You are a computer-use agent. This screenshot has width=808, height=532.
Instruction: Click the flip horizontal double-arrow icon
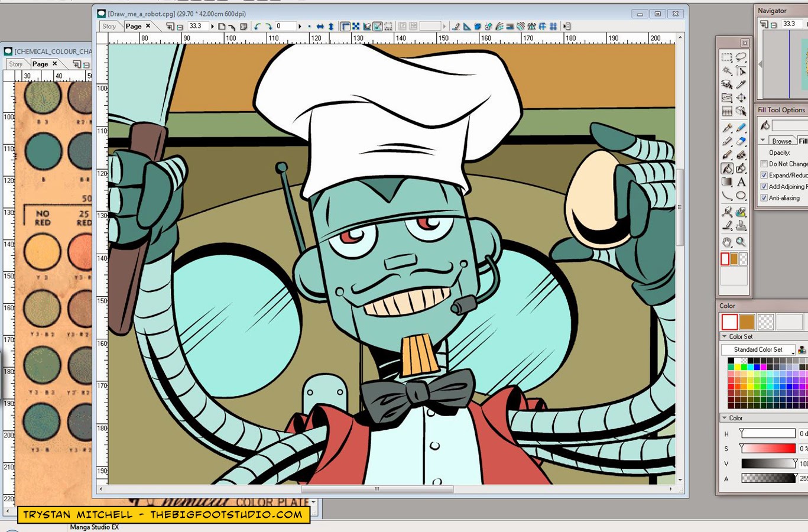coord(320,26)
